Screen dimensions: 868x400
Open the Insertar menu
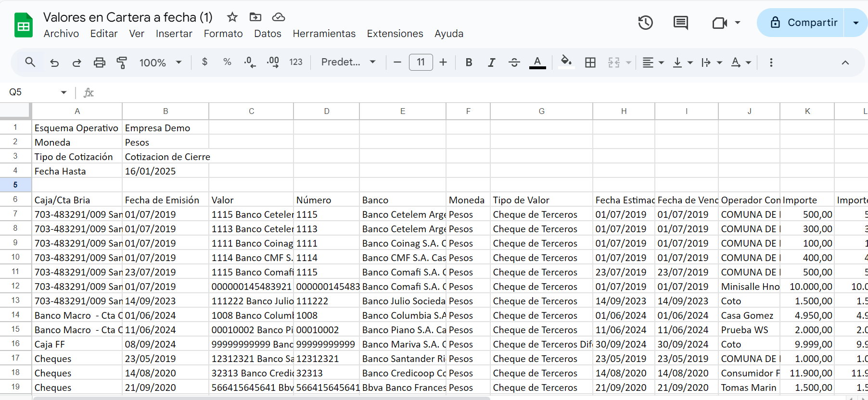174,34
